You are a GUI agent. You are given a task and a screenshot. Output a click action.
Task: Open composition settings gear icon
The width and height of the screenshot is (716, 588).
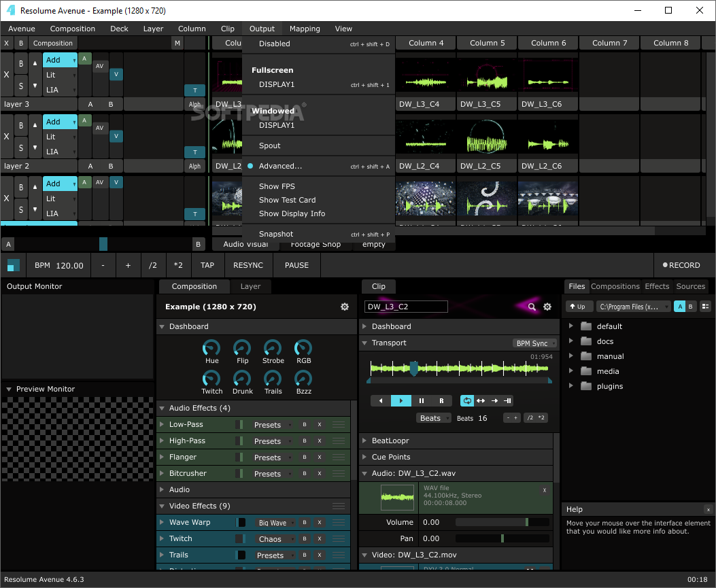coord(345,307)
